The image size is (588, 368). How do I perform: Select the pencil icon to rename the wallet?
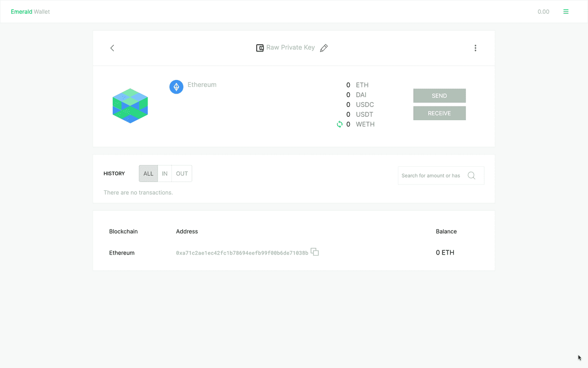(324, 48)
